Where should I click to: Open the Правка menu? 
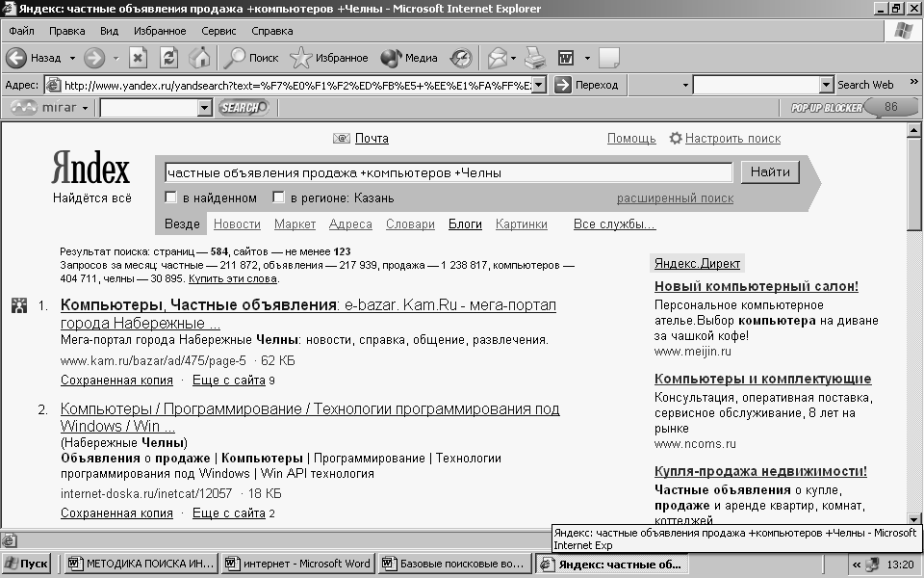coord(66,31)
